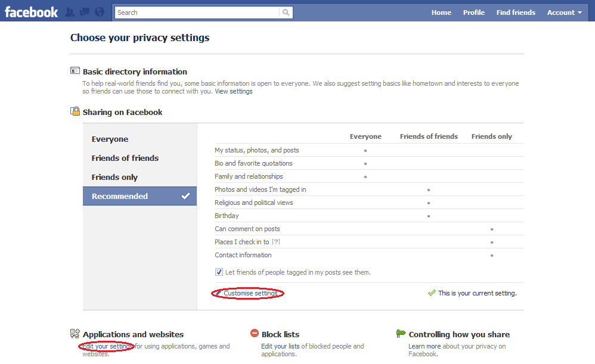Image resolution: width=595 pixels, height=364 pixels.
Task: Click Contact information dot under Friends only
Action: coord(492,256)
